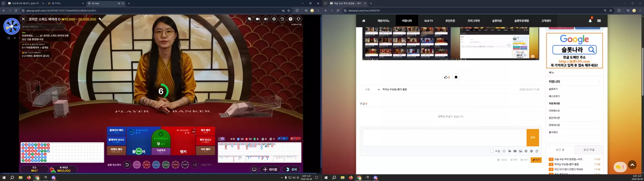
Task: Click the 쓰기 (write) button
Action: pos(536,160)
